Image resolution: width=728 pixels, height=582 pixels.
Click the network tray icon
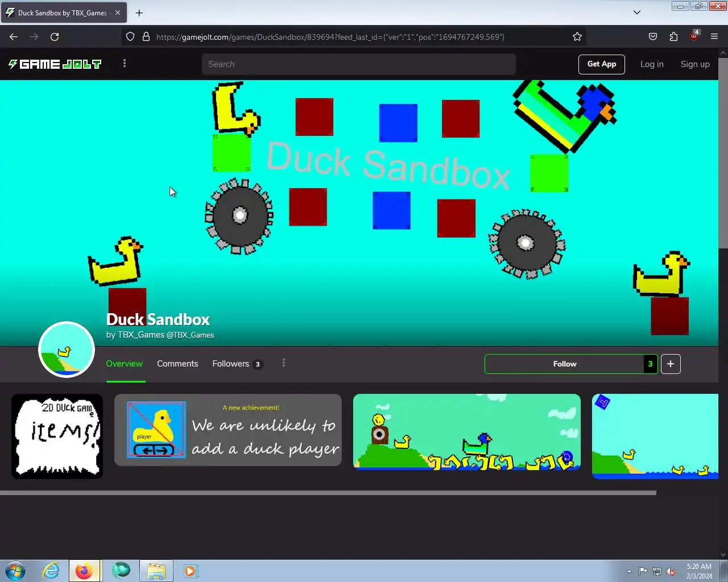tap(657, 571)
